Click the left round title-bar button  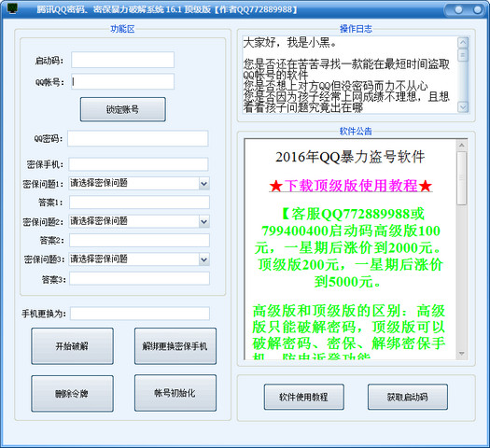(458, 9)
